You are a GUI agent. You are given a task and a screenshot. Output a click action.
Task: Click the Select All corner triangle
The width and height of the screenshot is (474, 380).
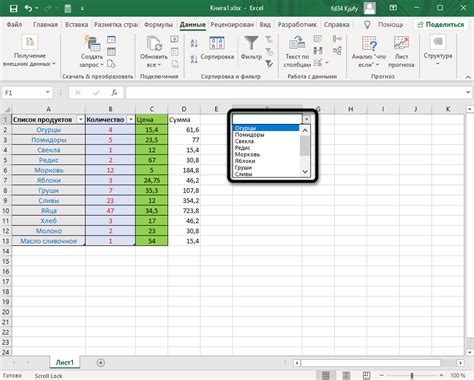pos(6,109)
